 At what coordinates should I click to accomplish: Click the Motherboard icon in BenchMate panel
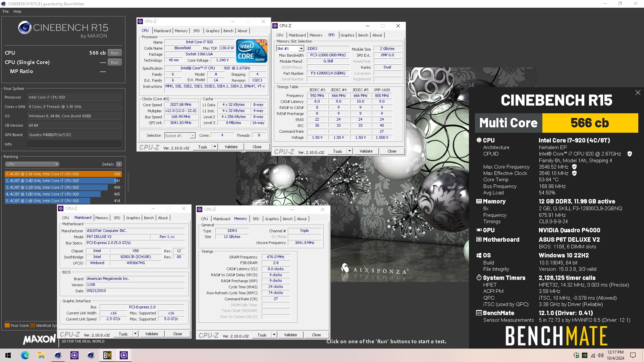(479, 239)
